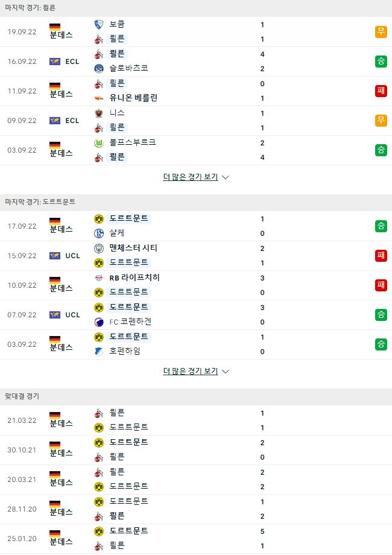Click the Hoffenheim club logo
The image size is (392, 555).
coord(99,352)
